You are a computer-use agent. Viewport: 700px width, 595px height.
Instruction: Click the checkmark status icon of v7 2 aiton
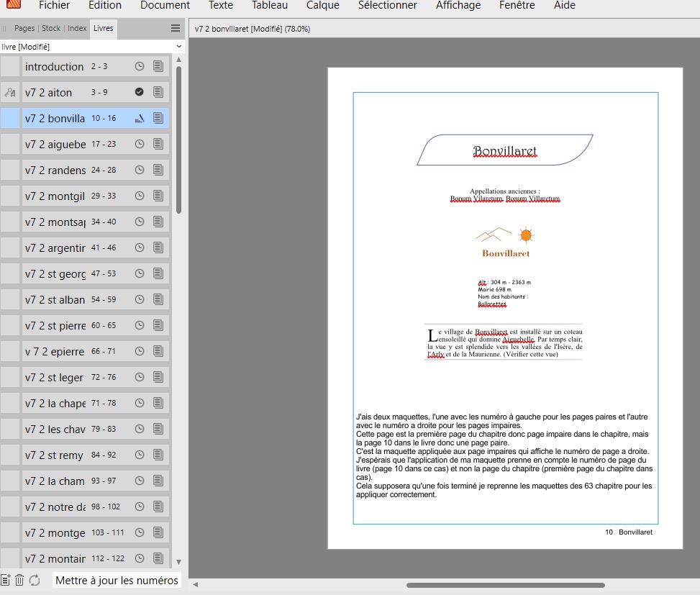click(140, 92)
